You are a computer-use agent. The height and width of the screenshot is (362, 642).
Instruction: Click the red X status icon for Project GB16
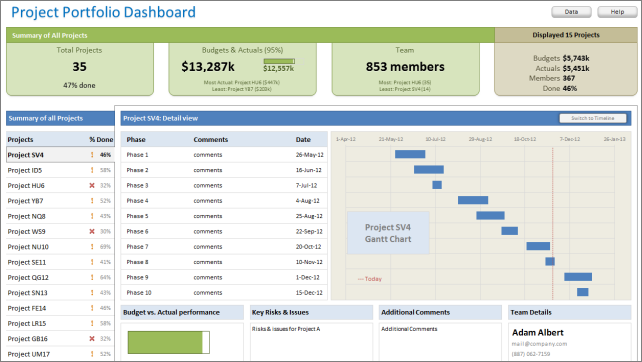(x=92, y=339)
